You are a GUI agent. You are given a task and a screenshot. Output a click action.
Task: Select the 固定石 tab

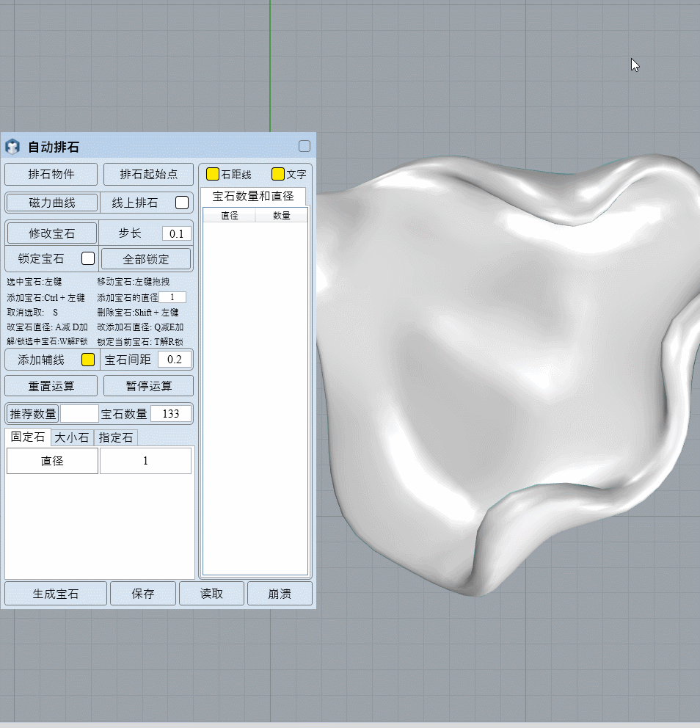click(28, 437)
